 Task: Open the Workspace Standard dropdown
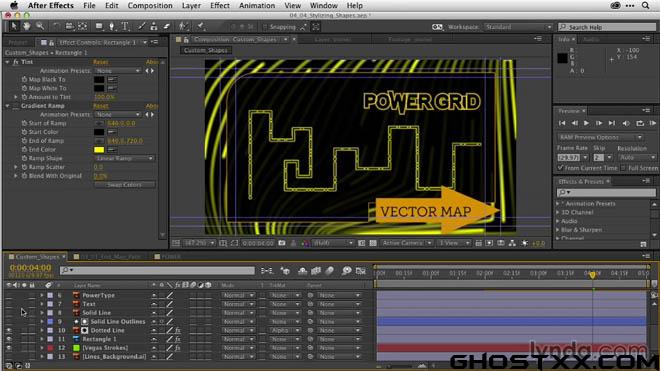[x=518, y=27]
